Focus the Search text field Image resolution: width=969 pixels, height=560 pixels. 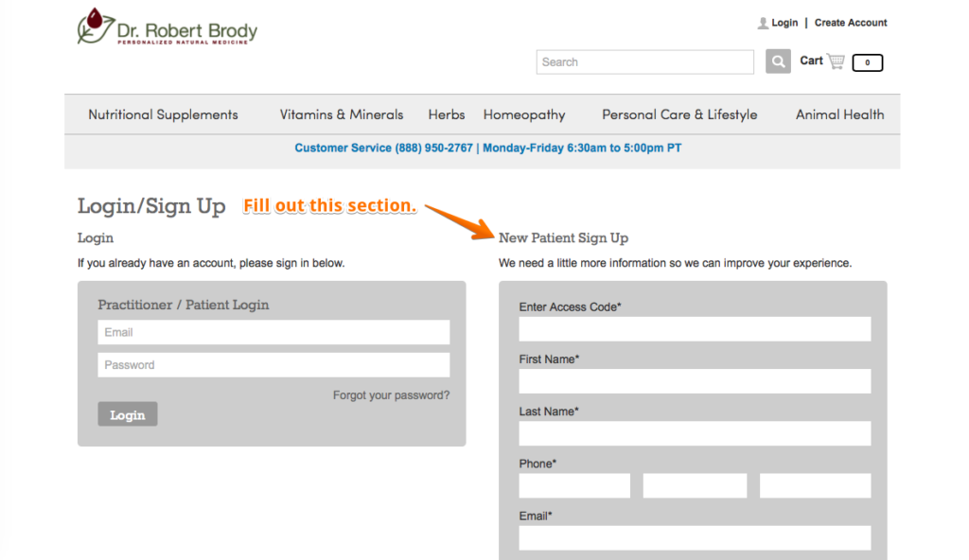644,61
